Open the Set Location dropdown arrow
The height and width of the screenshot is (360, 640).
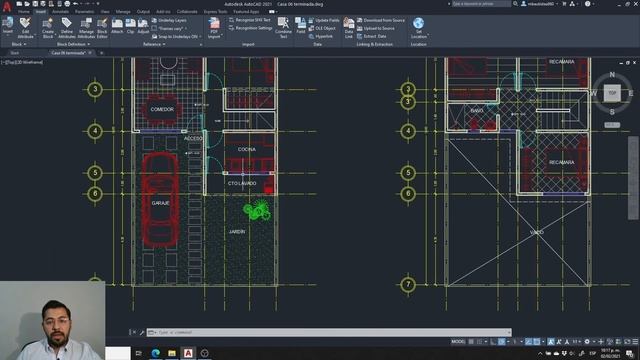click(428, 36)
